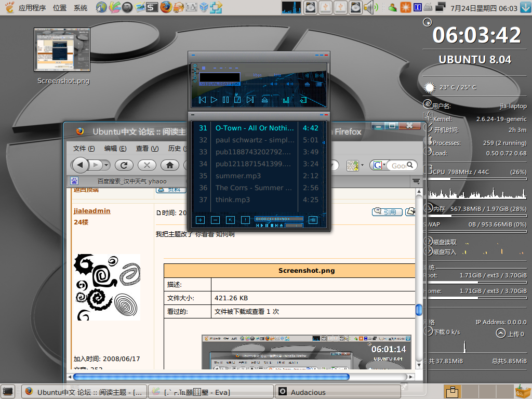Image resolution: width=532 pixels, height=399 pixels.
Task: Go forward with Firefox forward arrow
Action: pos(96,165)
